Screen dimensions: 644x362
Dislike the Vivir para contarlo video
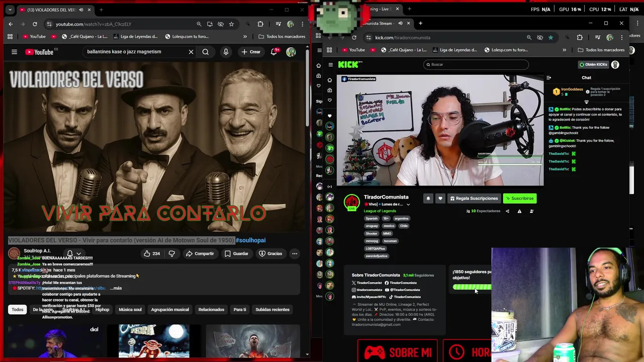point(172,253)
